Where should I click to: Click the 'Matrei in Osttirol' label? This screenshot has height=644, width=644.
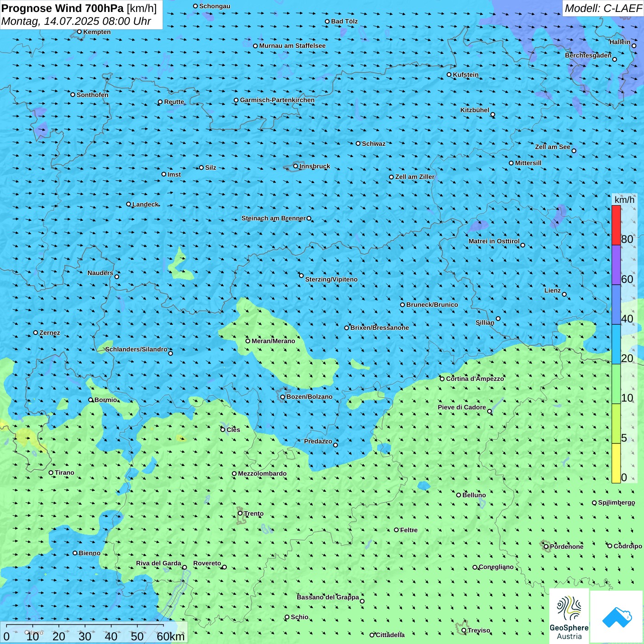tap(494, 241)
